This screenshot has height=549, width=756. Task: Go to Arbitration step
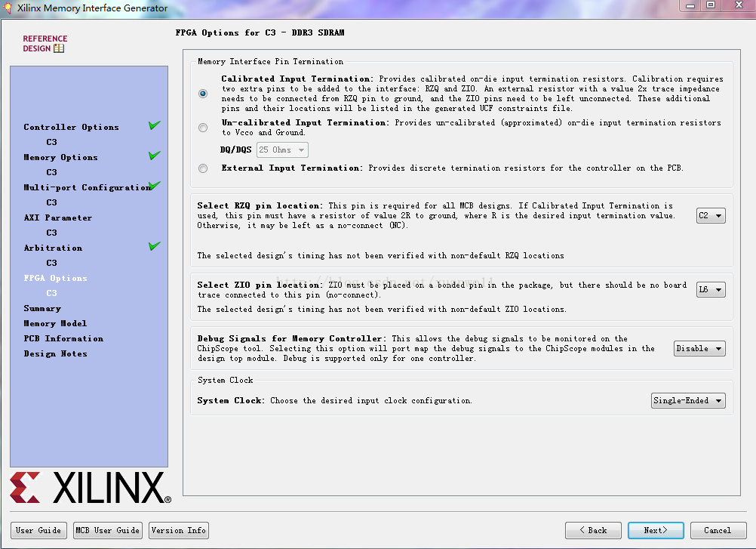(x=53, y=248)
